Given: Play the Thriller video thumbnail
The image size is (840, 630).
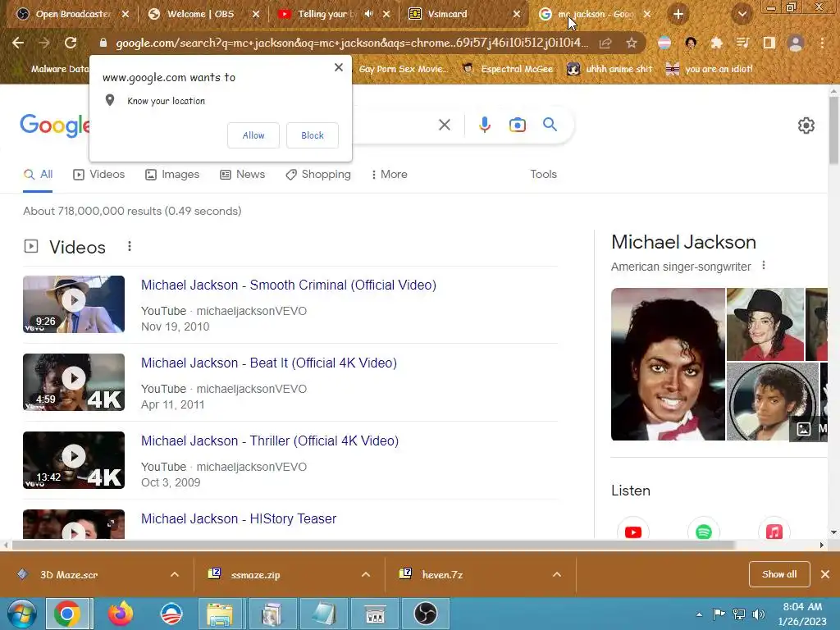Looking at the screenshot, I should point(74,459).
